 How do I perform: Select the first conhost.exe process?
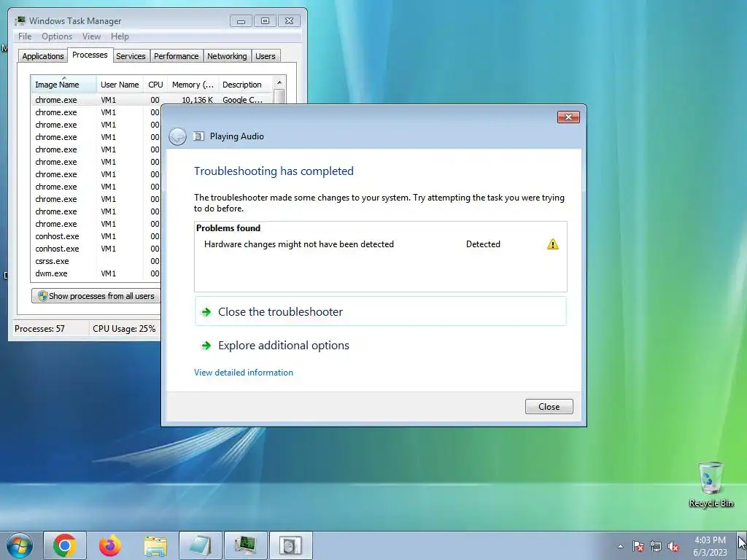point(97,236)
